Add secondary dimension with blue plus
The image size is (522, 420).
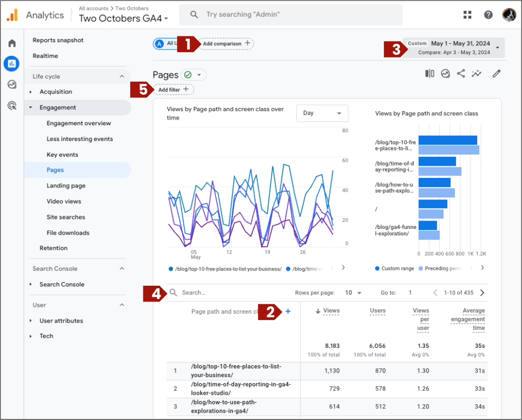point(288,311)
